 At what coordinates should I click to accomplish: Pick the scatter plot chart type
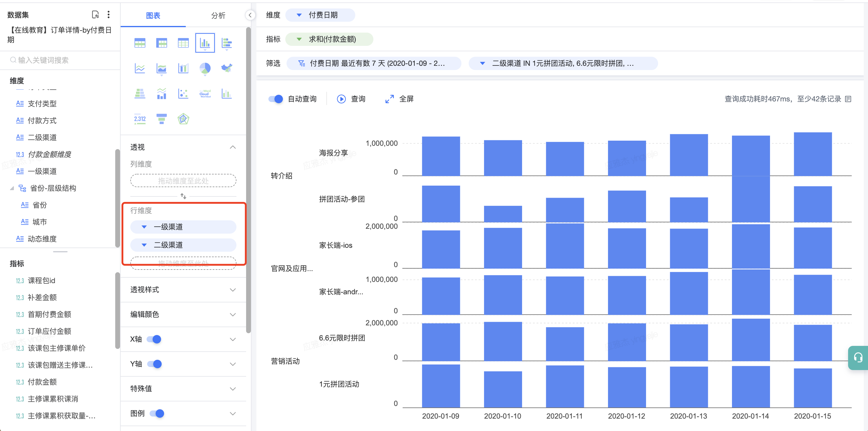(183, 94)
